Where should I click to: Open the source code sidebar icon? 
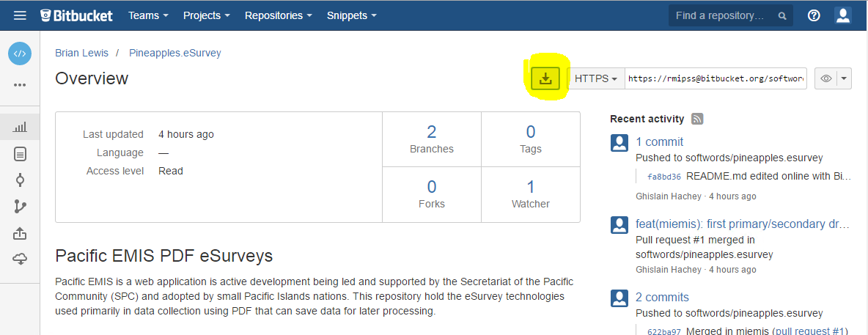click(x=20, y=154)
